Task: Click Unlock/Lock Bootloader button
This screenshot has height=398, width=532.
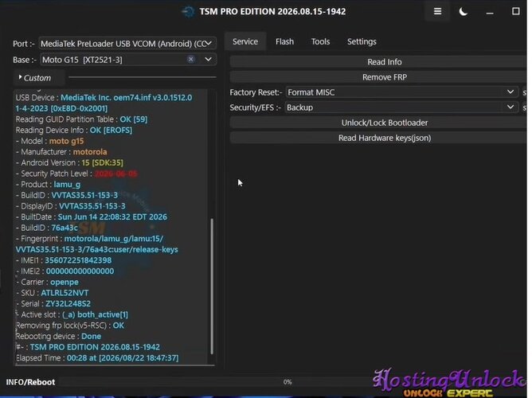Action: [x=378, y=123]
